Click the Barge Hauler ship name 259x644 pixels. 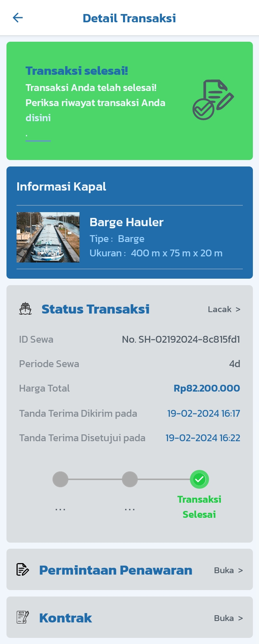coord(127,222)
